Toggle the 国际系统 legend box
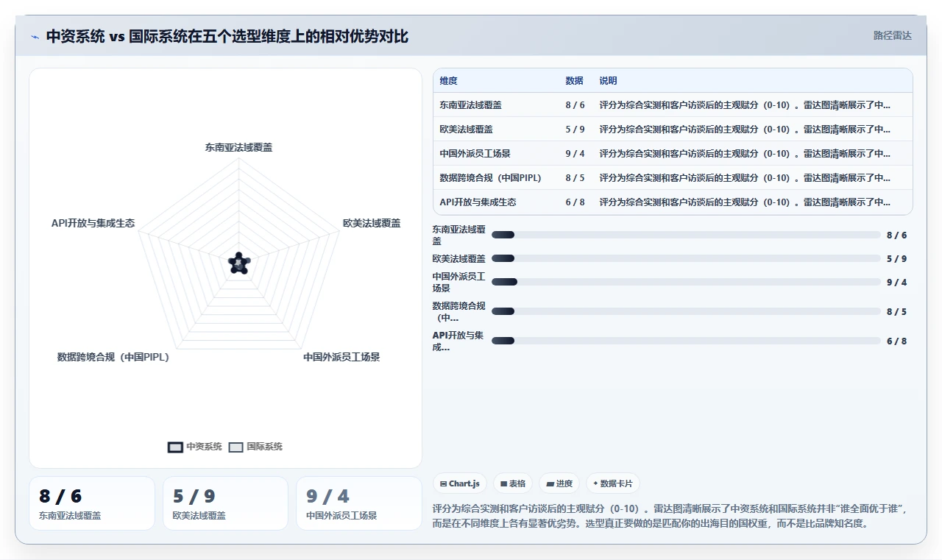Screen dimensions: 942x560 coord(235,447)
